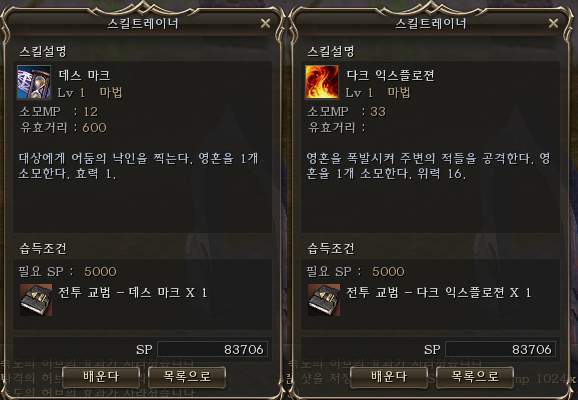Click the 다크 익스플로젼 skill name text
578x400 pixels.
point(390,75)
